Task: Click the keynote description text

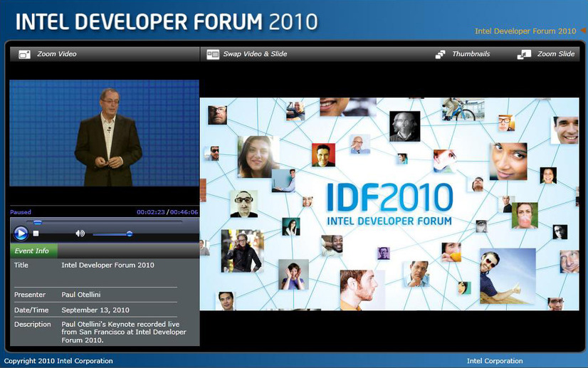Action: [124, 332]
